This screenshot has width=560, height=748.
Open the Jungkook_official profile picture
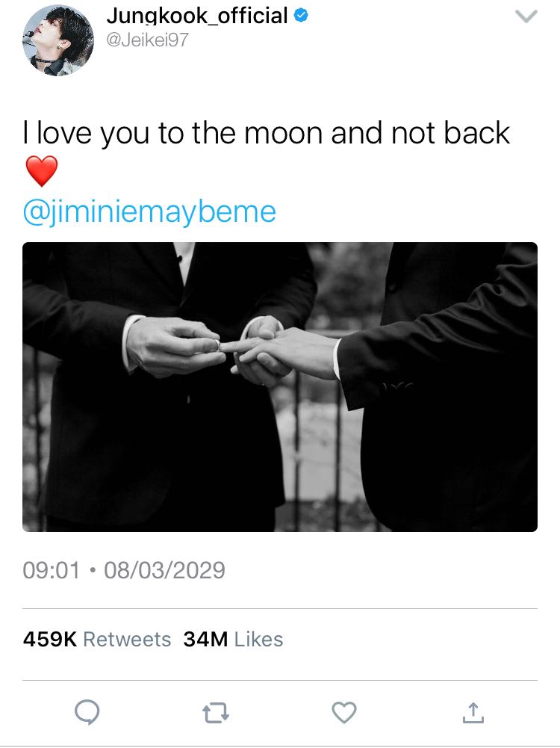click(58, 40)
